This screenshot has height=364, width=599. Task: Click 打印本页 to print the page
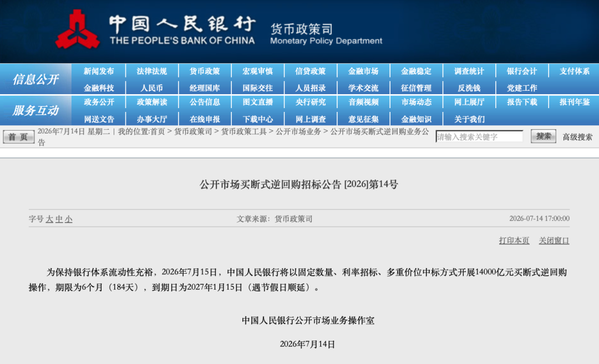[x=514, y=241]
